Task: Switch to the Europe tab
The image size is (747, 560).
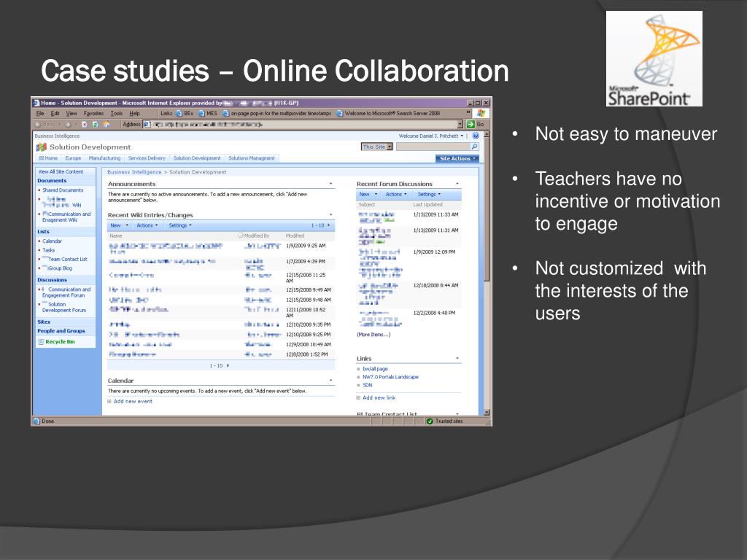Action: (73, 158)
